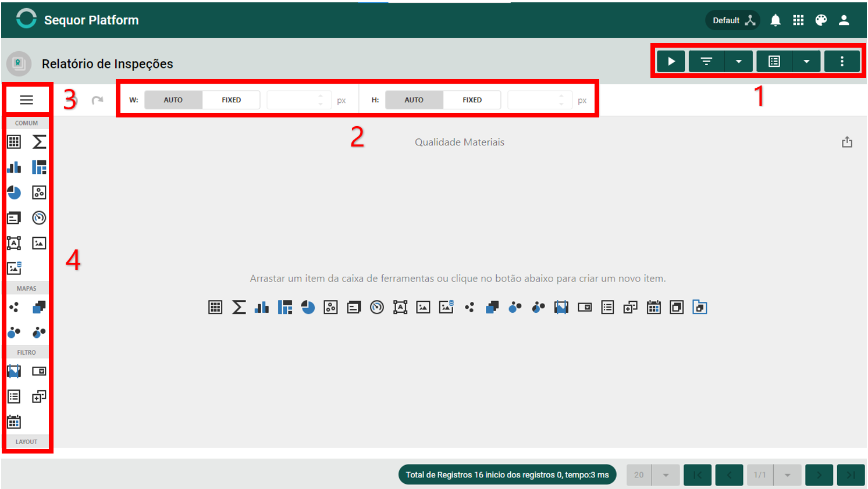The height and width of the screenshot is (489, 868).
Task: Add a Pivot (sigma) item from the toolbox
Action: [39, 142]
